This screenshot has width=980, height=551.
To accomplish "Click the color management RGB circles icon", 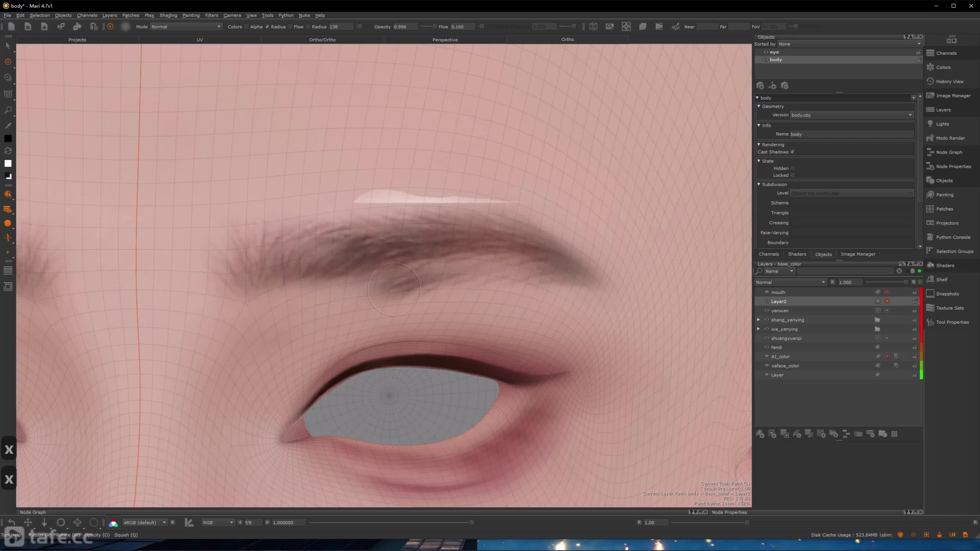I will pyautogui.click(x=113, y=523).
